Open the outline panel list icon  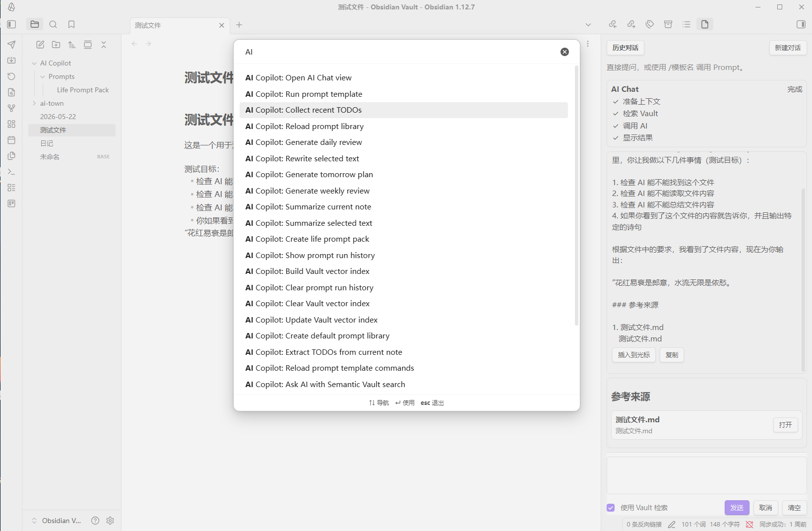pos(687,24)
